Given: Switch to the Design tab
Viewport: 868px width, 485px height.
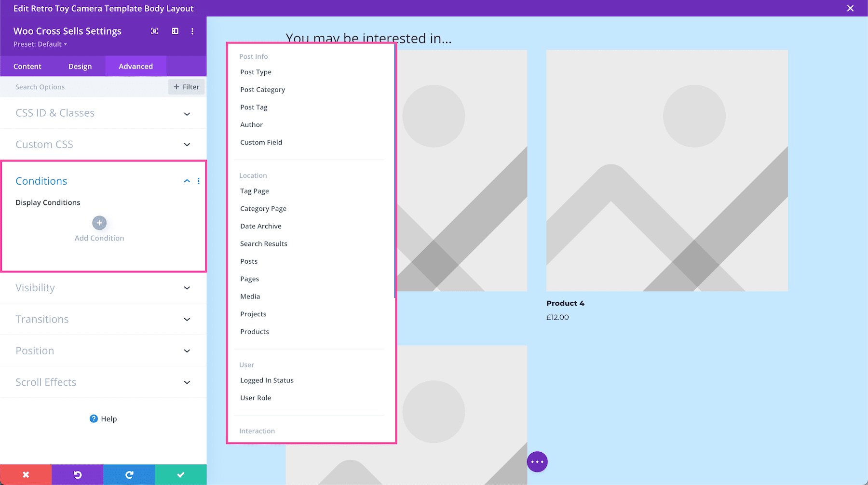Looking at the screenshot, I should (x=80, y=66).
